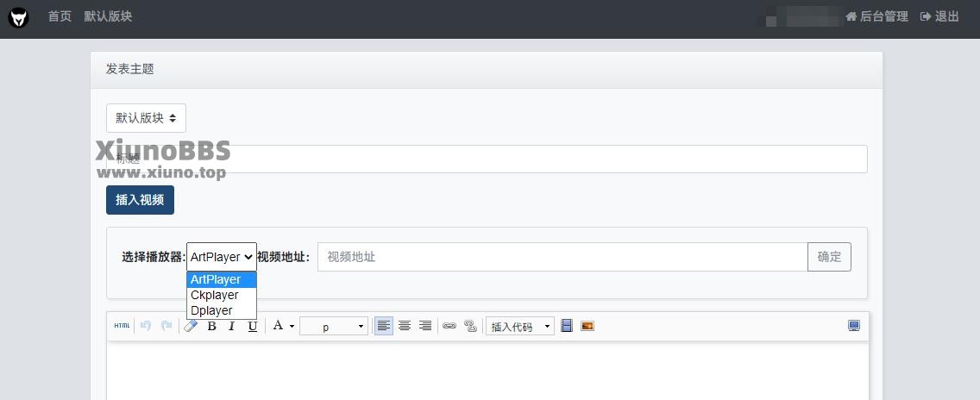
Task: Insert an image using picture icon
Action: pos(587,326)
